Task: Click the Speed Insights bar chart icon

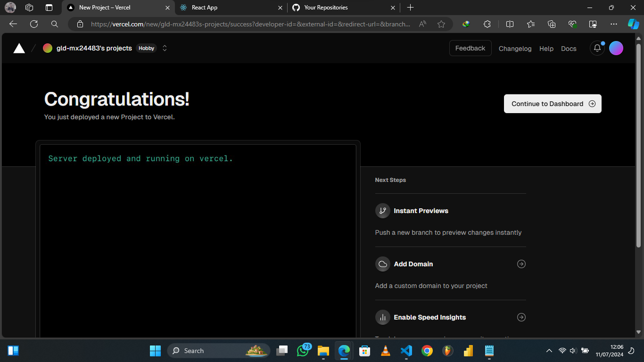Action: (382, 317)
